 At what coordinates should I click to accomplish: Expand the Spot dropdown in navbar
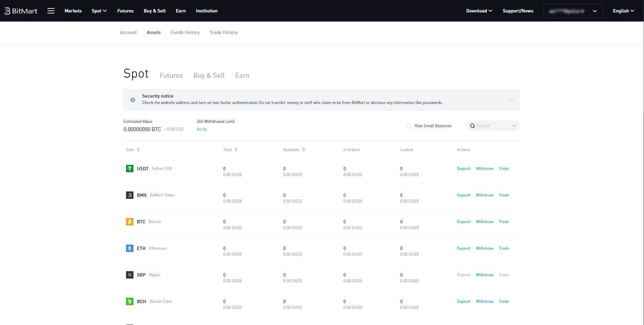pos(99,11)
